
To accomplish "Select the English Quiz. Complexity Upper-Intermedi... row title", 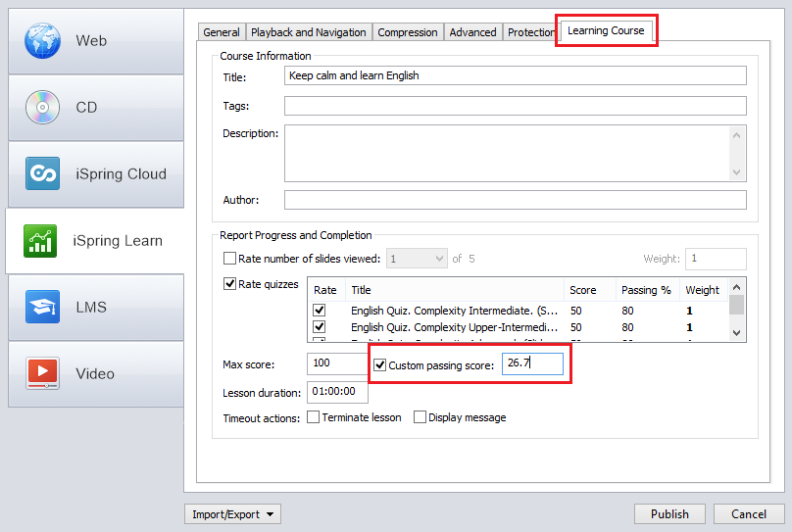I will coord(455,327).
